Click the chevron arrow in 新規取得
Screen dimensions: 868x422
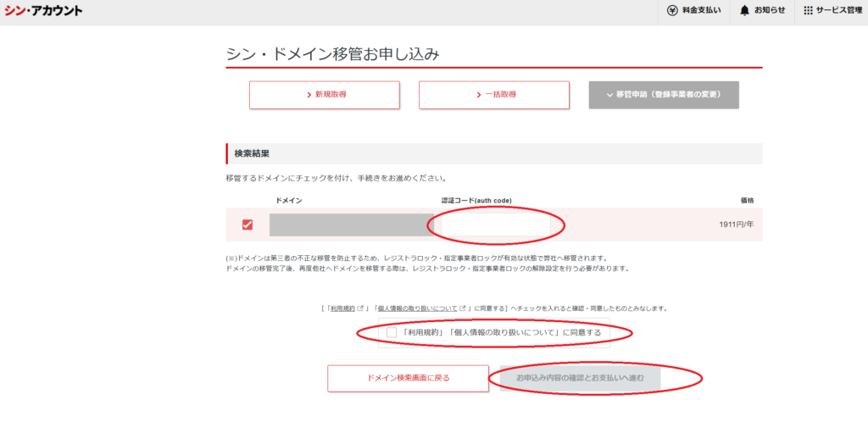309,95
